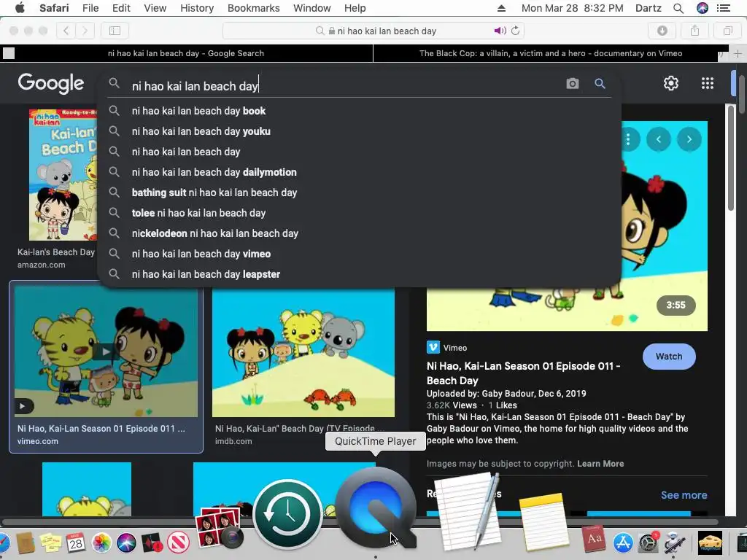Open the History menu

[x=197, y=8]
